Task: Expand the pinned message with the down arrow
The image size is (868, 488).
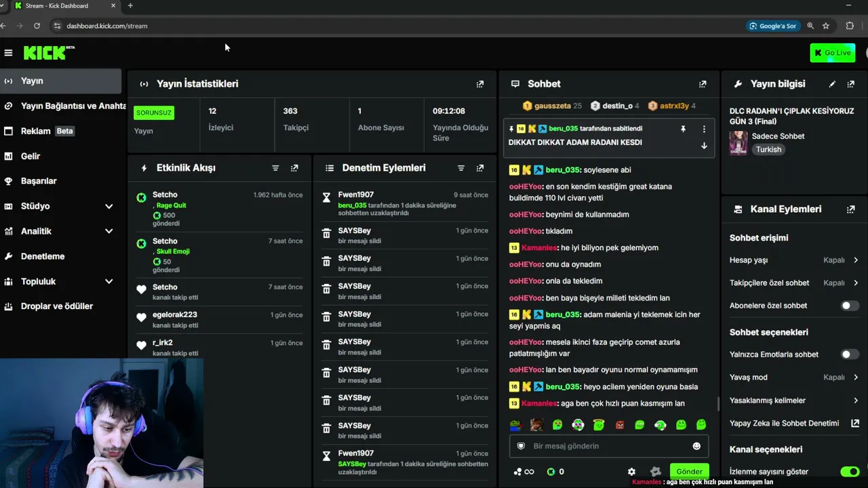Action: pyautogui.click(x=704, y=146)
